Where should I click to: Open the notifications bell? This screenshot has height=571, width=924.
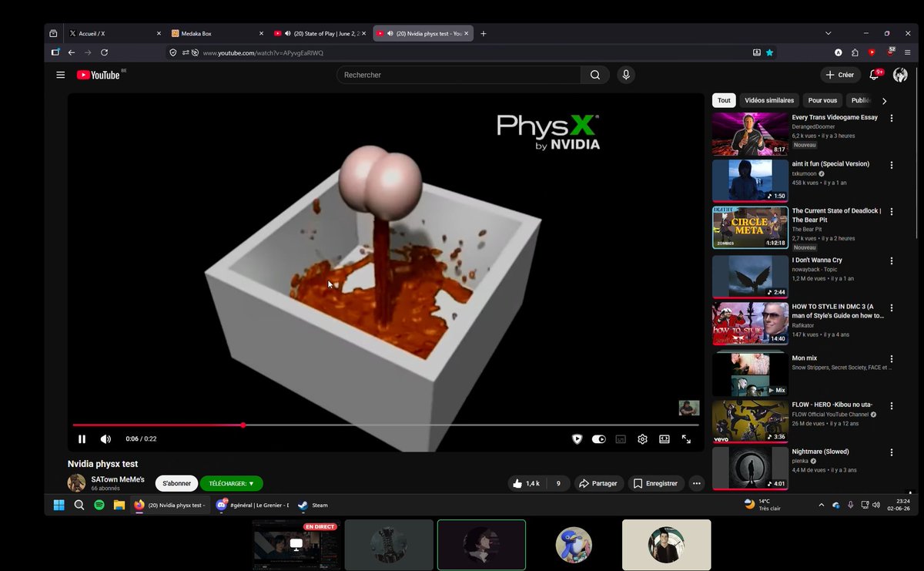tap(875, 75)
